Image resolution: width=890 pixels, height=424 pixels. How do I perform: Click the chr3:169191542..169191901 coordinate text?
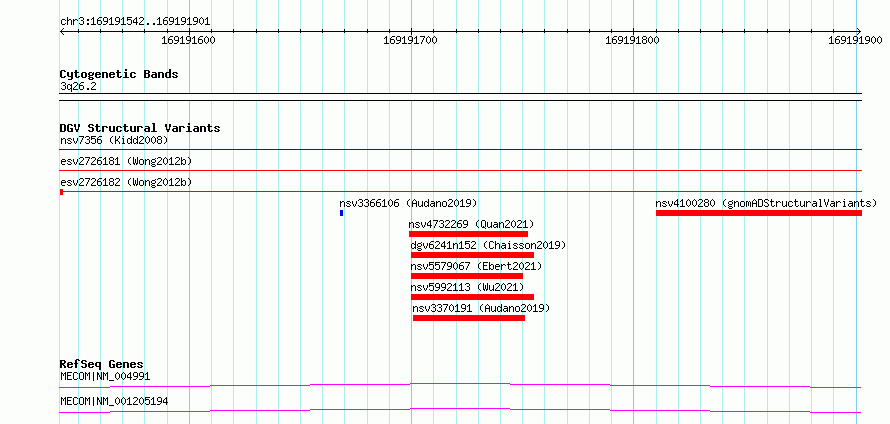[x=135, y=21]
